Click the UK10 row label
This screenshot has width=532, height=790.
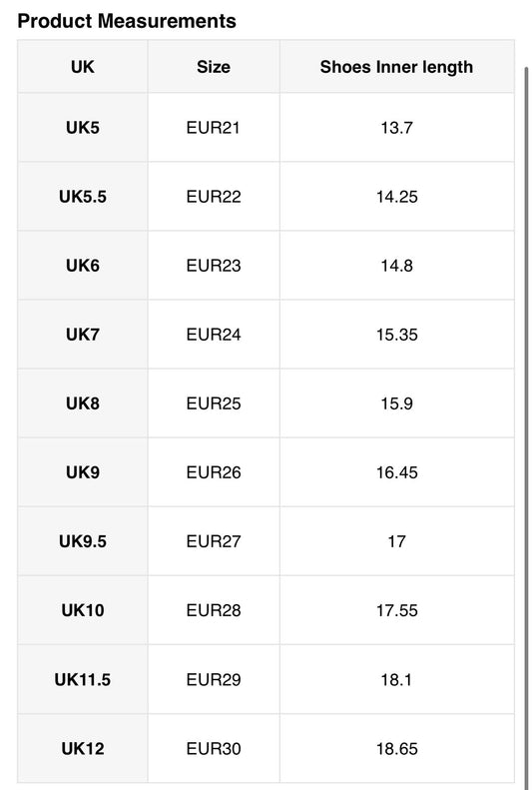click(x=83, y=610)
